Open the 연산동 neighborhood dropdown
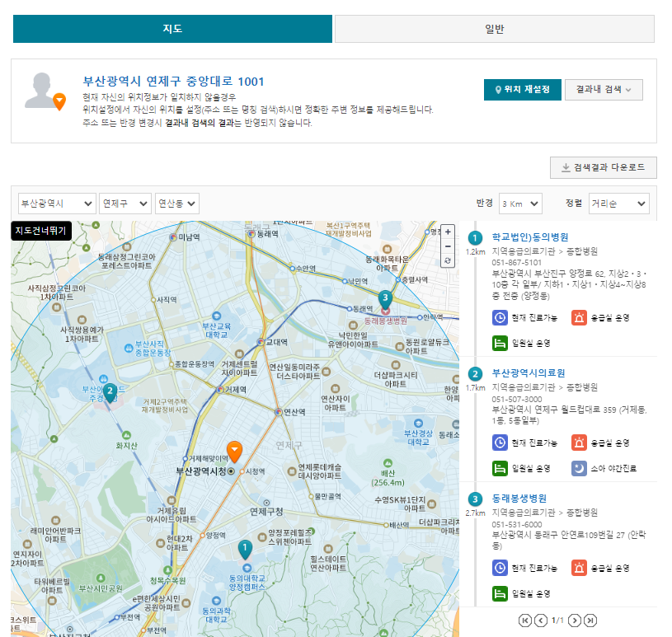 point(177,204)
